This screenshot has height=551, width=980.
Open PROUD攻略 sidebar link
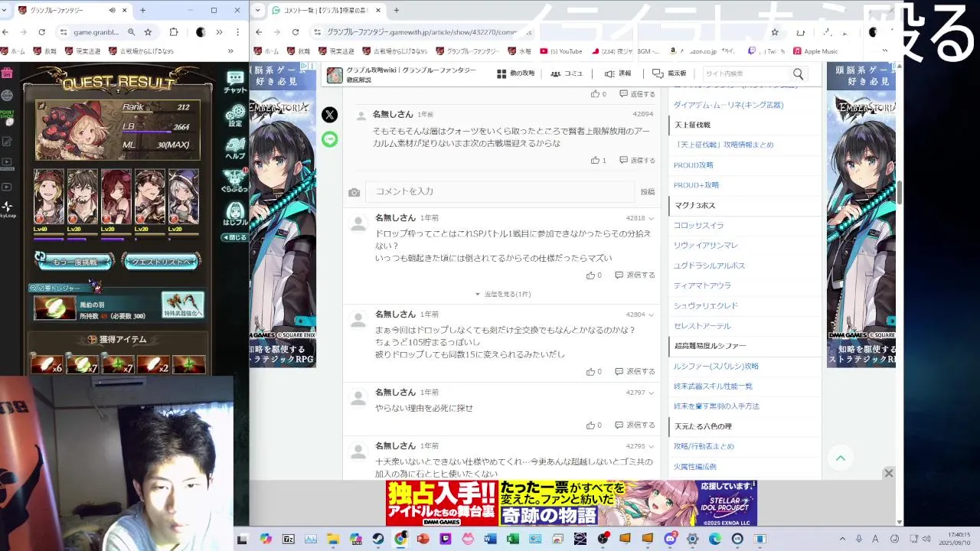click(x=693, y=165)
